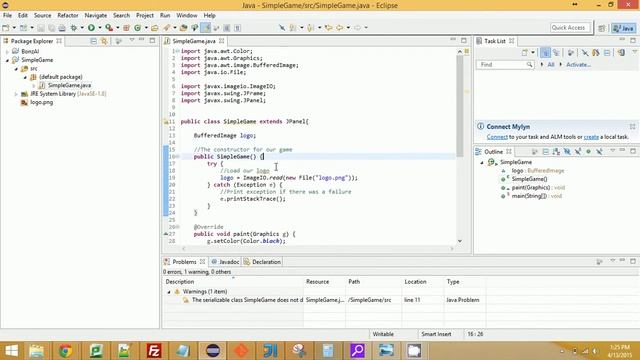Collapse the SimpleGame project tree node
Screen dimensions: 640x360
click(x=7, y=60)
